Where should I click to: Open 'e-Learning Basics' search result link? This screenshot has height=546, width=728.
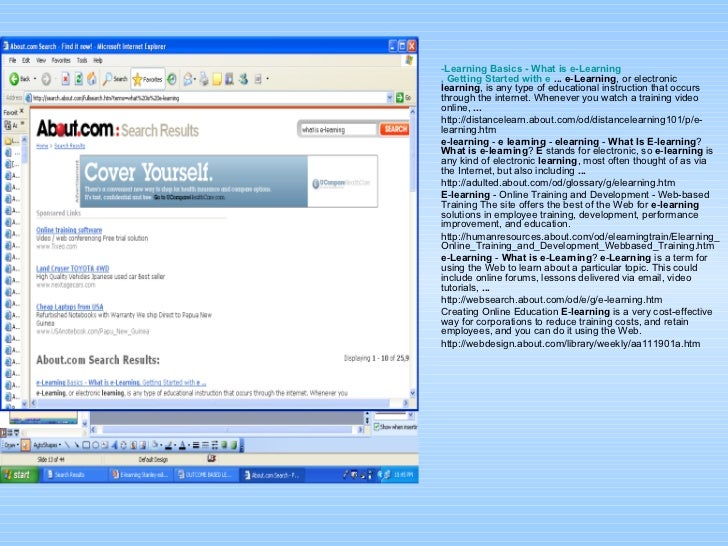click(x=121, y=383)
